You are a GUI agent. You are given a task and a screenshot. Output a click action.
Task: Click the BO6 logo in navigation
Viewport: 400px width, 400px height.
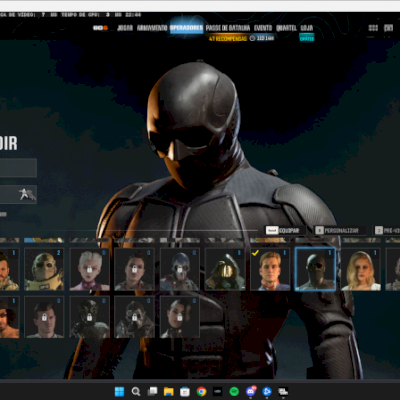pos(100,28)
